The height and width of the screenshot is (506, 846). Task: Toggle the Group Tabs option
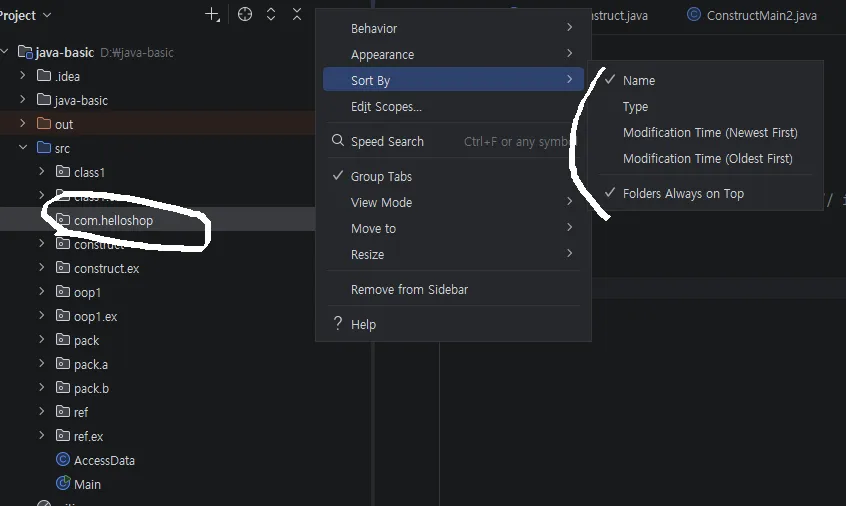coord(381,176)
